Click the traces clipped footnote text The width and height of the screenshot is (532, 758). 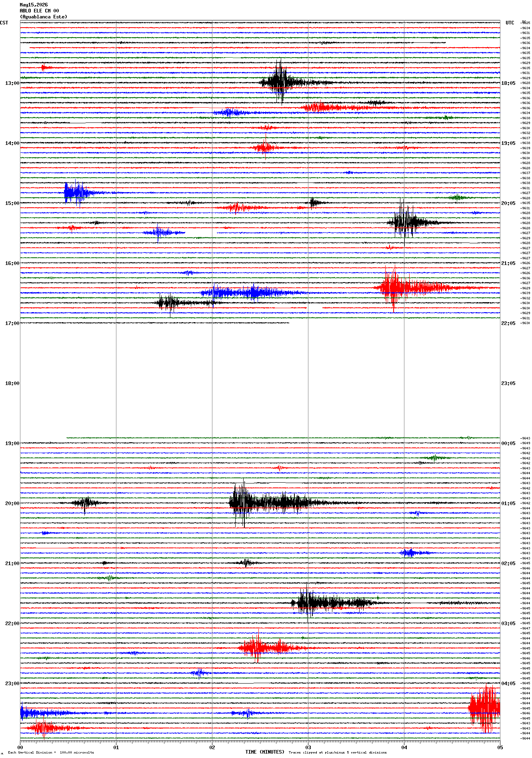(338, 752)
